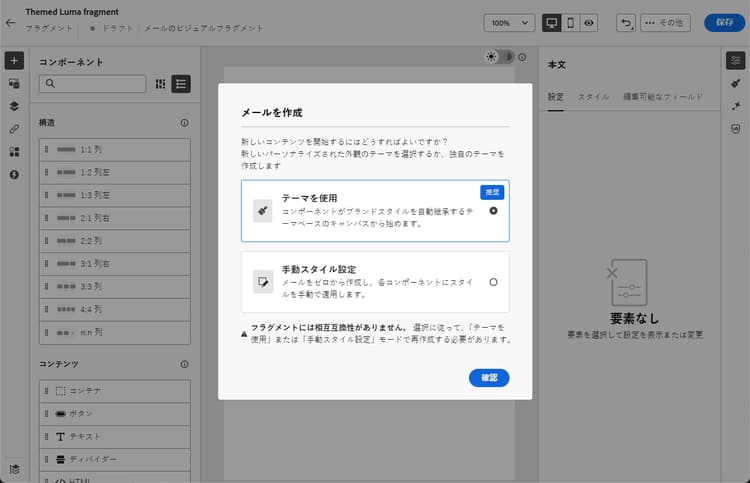Screen dimensions: 750x483
Task: Open the layers tree icon
Action: click(14, 106)
